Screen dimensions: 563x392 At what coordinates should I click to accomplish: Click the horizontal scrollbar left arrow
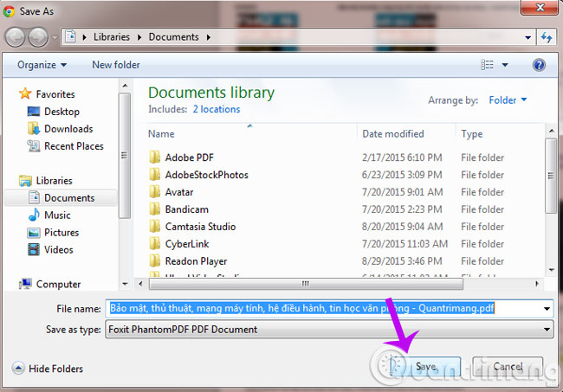tap(140, 284)
